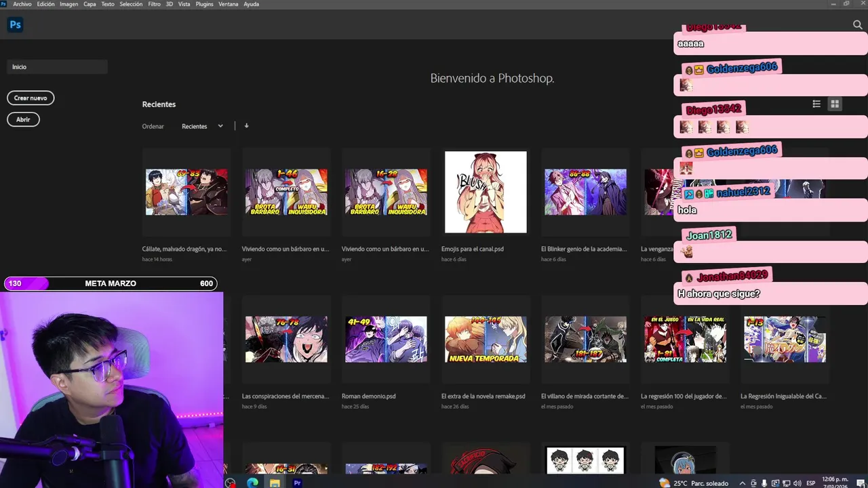The height and width of the screenshot is (488, 868).
Task: Open volume speaker icon in tray
Action: click(797, 483)
